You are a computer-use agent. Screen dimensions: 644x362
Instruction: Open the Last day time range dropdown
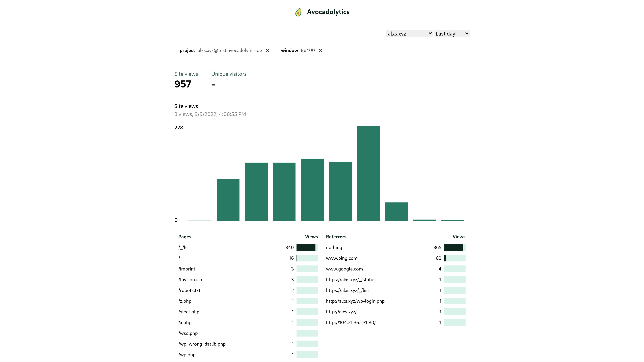(x=452, y=34)
